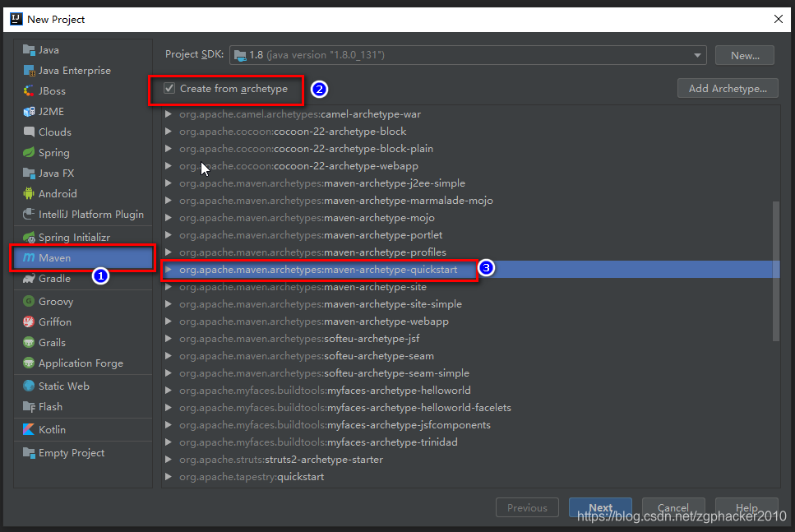Click the Android robot icon
Screen dimensions: 795x532
tap(29, 194)
